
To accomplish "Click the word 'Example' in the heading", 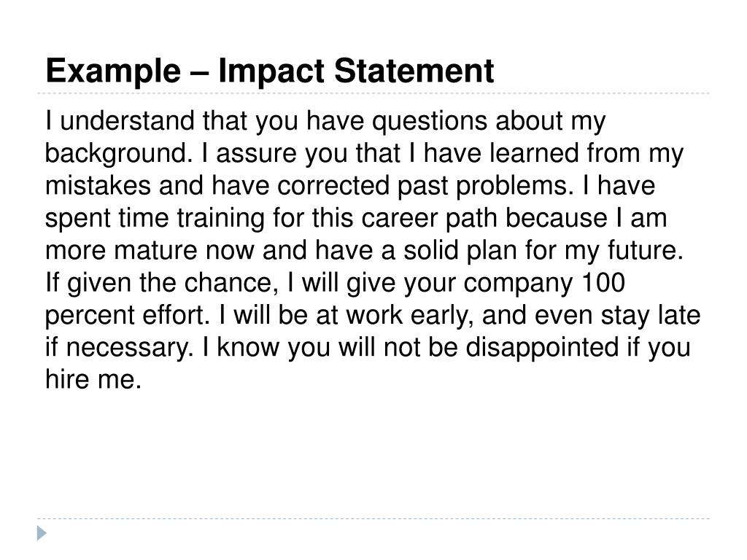I will (x=113, y=71).
